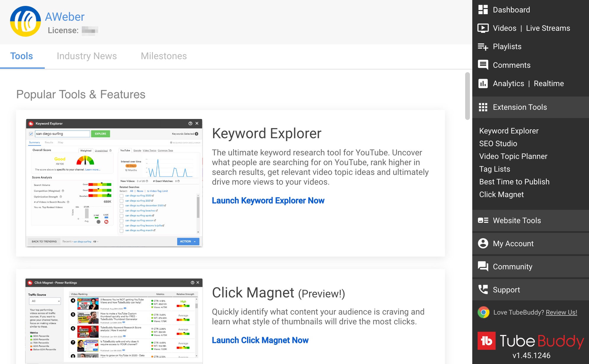589x364 pixels.
Task: Open Playlists via its sidebar icon
Action: [x=483, y=46]
